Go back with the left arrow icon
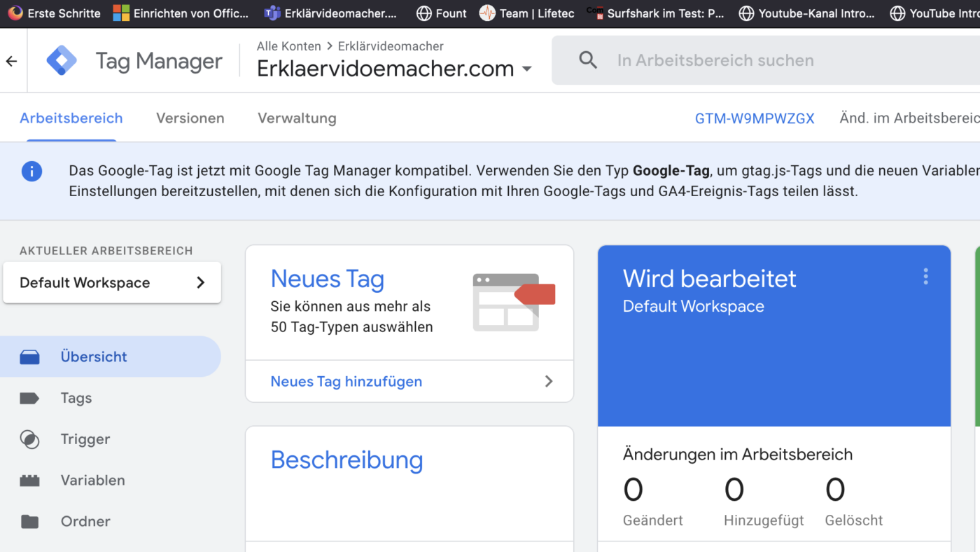This screenshot has width=980, height=552. click(x=11, y=62)
